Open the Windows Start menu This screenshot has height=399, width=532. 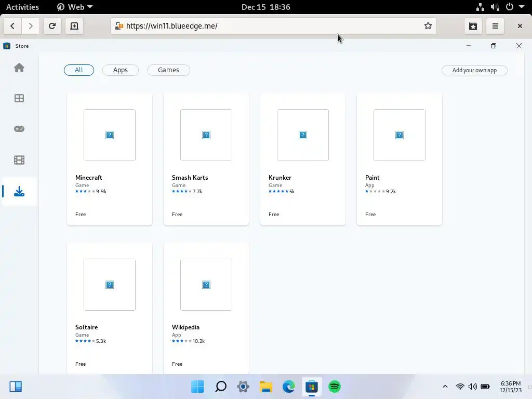point(197,387)
